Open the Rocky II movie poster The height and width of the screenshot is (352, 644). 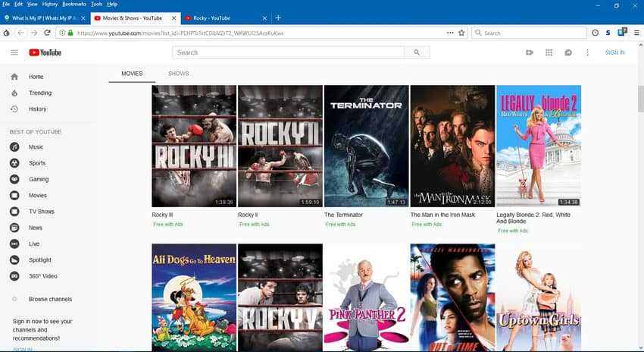(280, 146)
